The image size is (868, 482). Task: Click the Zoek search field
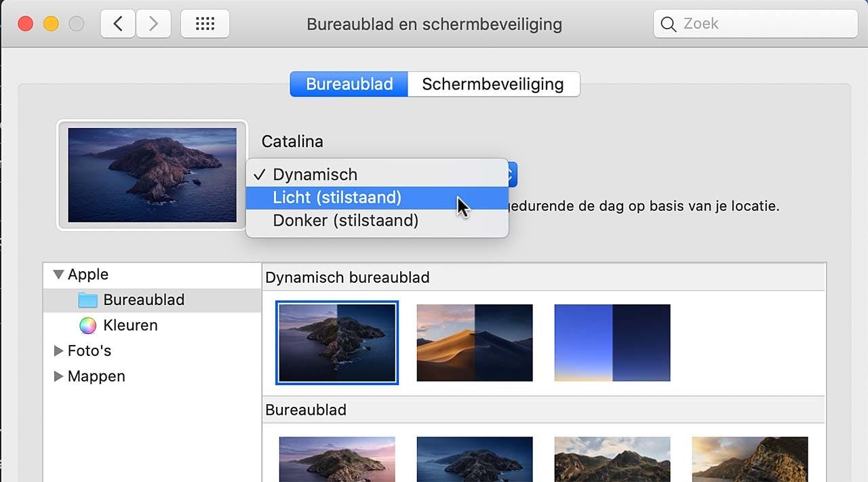pos(755,24)
